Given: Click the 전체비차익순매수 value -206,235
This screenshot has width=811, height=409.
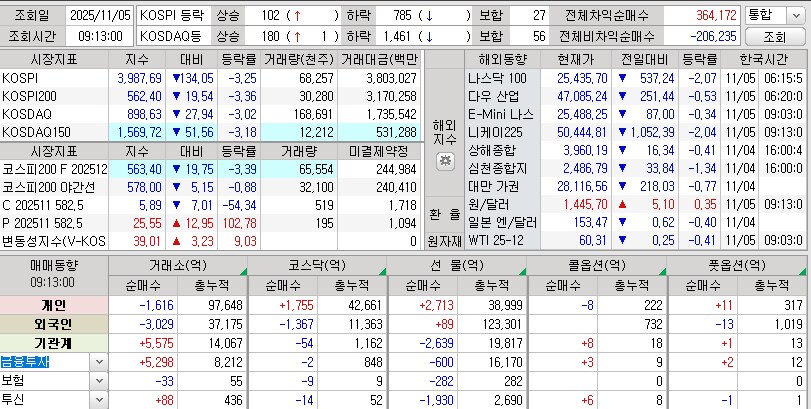Looking at the screenshot, I should (713, 36).
